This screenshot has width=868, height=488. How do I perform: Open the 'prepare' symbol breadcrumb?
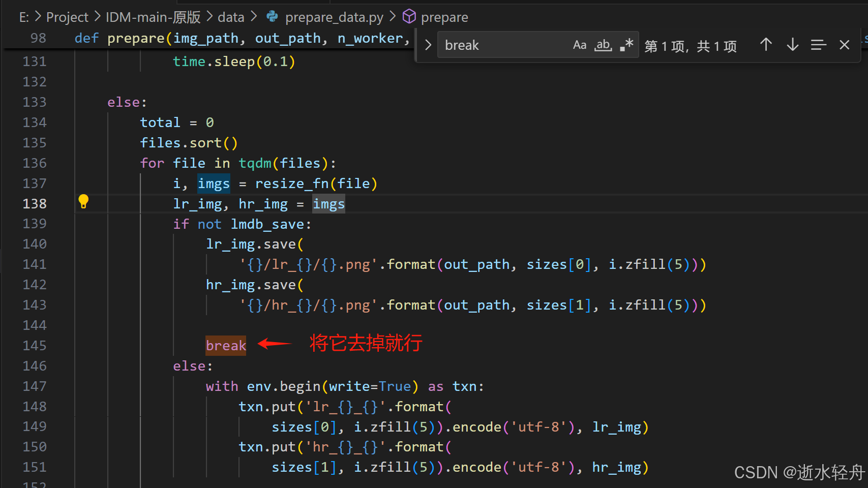click(444, 17)
